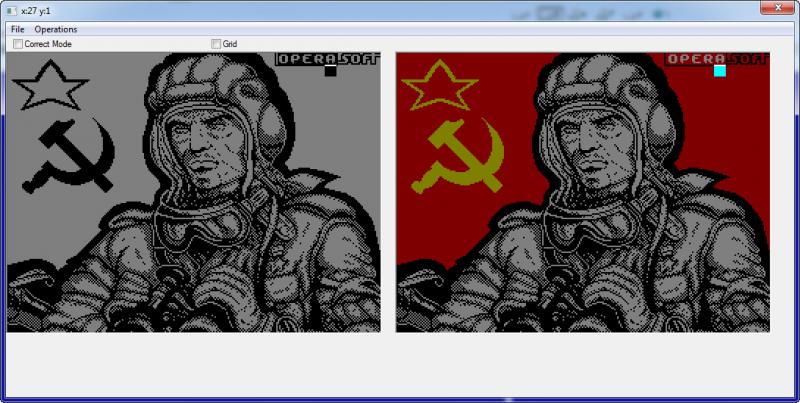
Task: Open the Operations menu
Action: [x=56, y=30]
